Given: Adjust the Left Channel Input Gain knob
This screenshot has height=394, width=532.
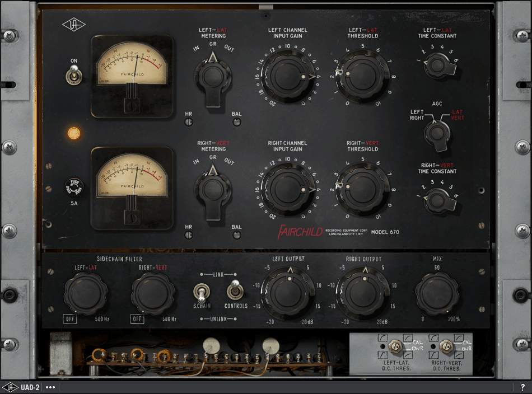Looking at the screenshot, I should [287, 77].
